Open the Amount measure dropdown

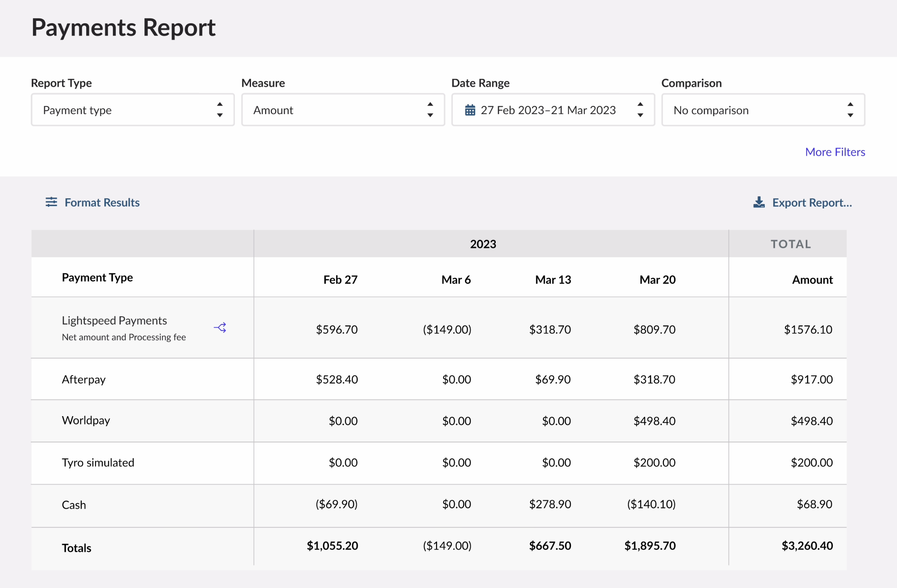pyautogui.click(x=334, y=110)
